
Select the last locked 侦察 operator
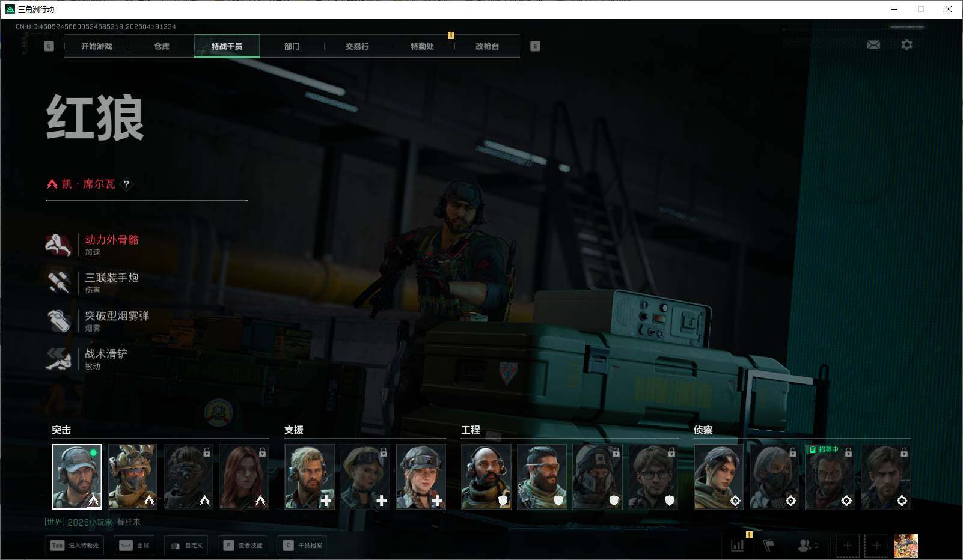tap(885, 476)
